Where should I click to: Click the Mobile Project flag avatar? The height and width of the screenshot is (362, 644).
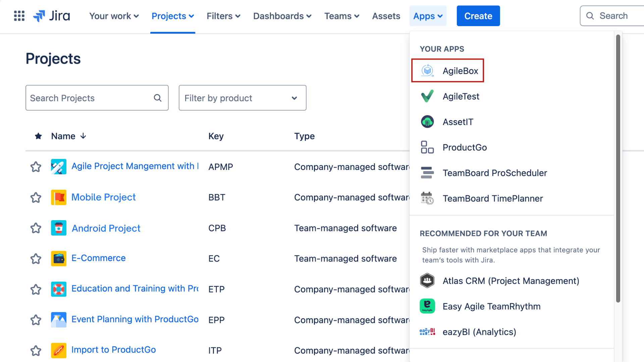pos(59,197)
